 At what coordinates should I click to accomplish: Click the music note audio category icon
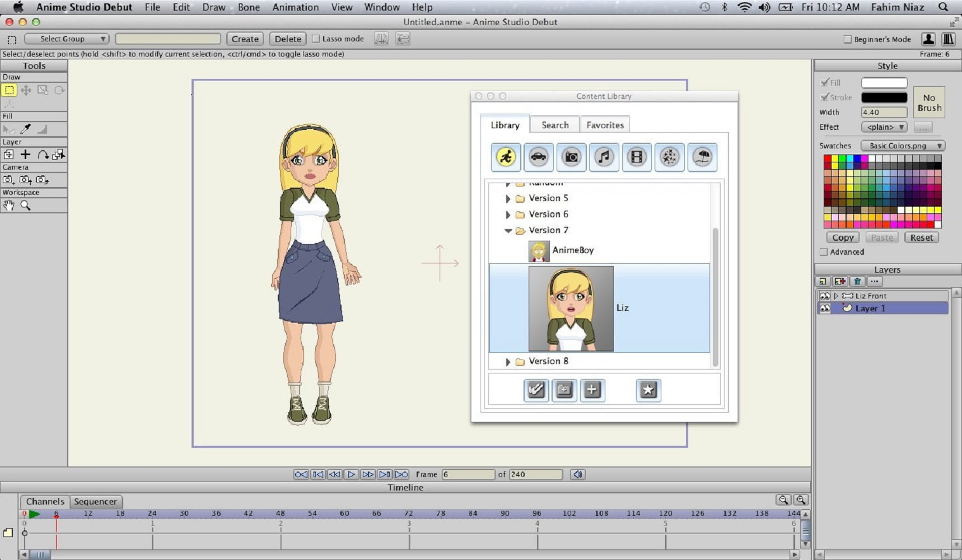pyautogui.click(x=604, y=157)
